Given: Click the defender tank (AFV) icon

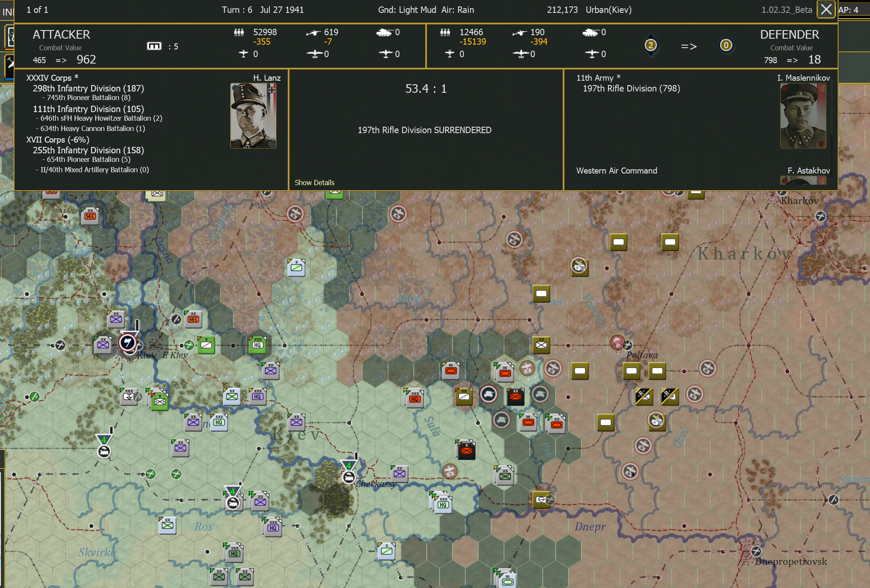Looking at the screenshot, I should click(590, 32).
